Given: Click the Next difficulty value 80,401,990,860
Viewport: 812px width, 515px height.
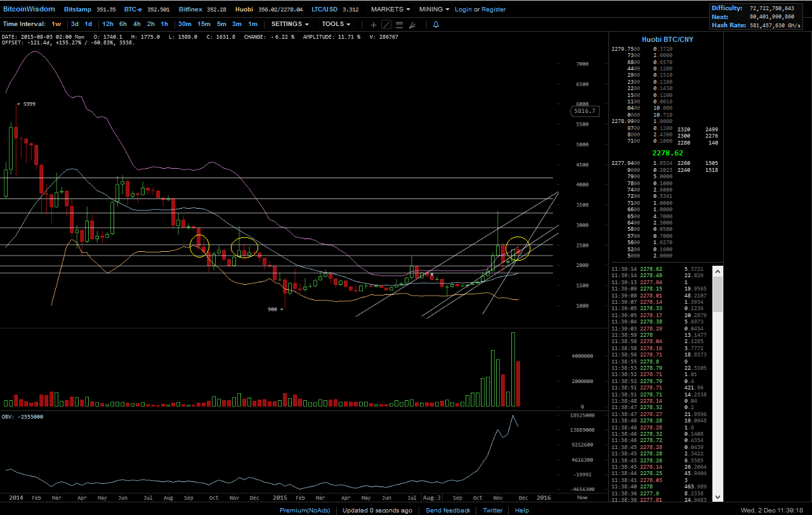Looking at the screenshot, I should (771, 16).
